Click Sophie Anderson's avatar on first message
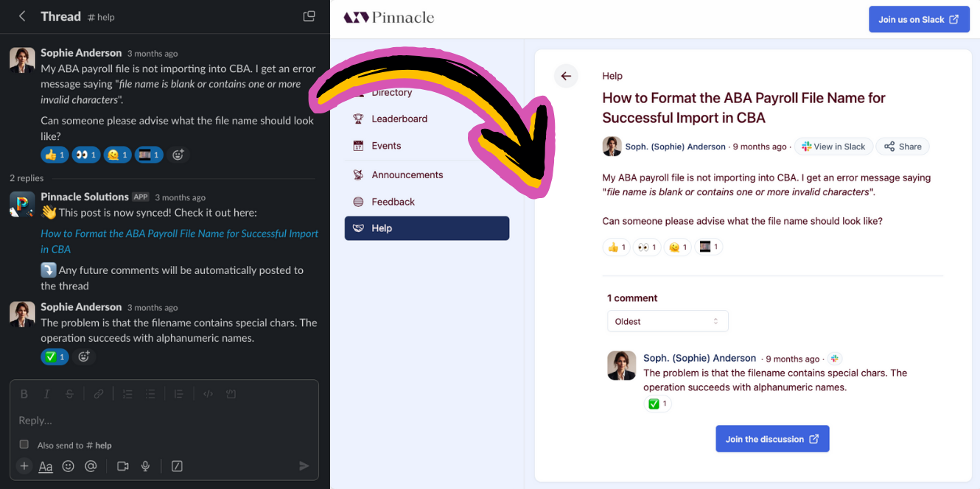980x489 pixels. coord(22,60)
